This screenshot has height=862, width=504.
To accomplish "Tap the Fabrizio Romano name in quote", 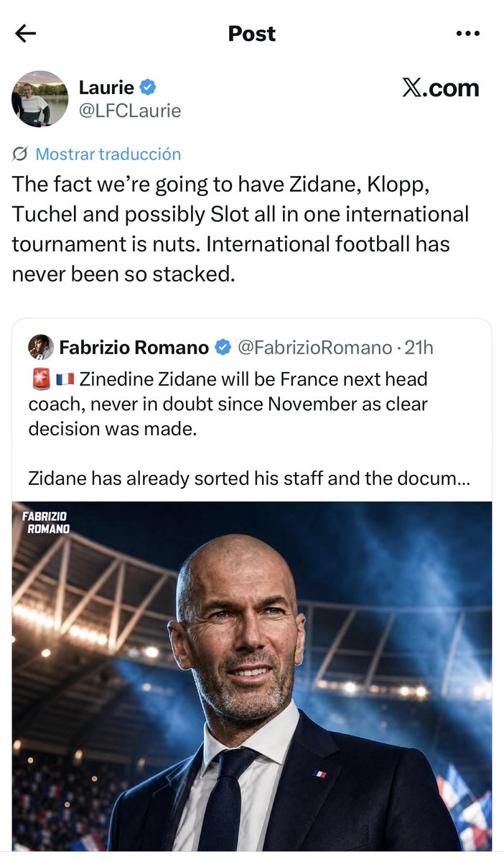I will click(x=134, y=348).
